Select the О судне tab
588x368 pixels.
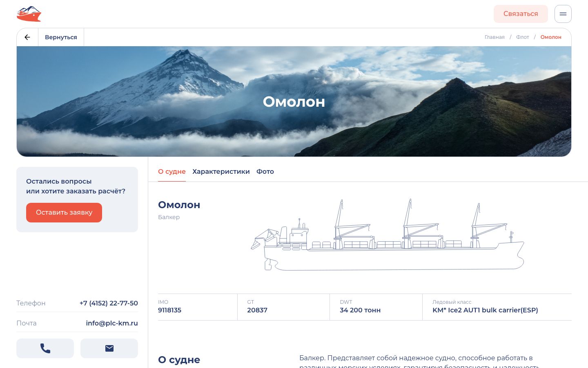click(172, 172)
